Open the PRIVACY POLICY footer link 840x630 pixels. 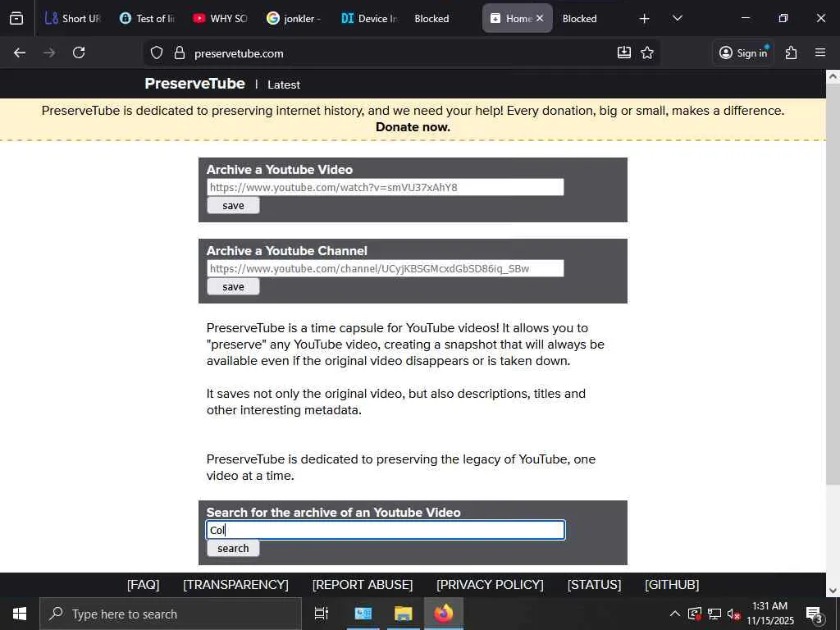[x=490, y=584]
